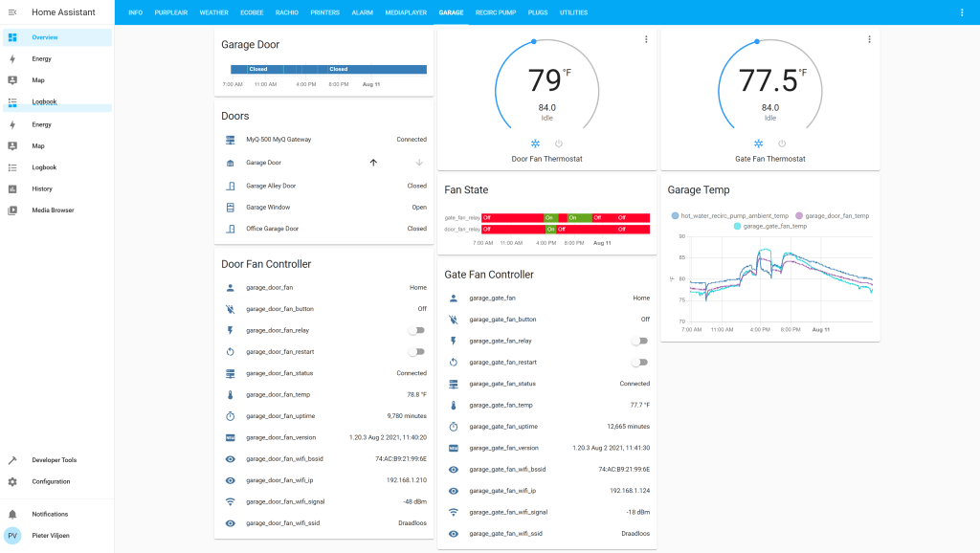This screenshot has width=980, height=553.
Task: Toggle the garage_door_fan_restart switch
Action: [416, 352]
